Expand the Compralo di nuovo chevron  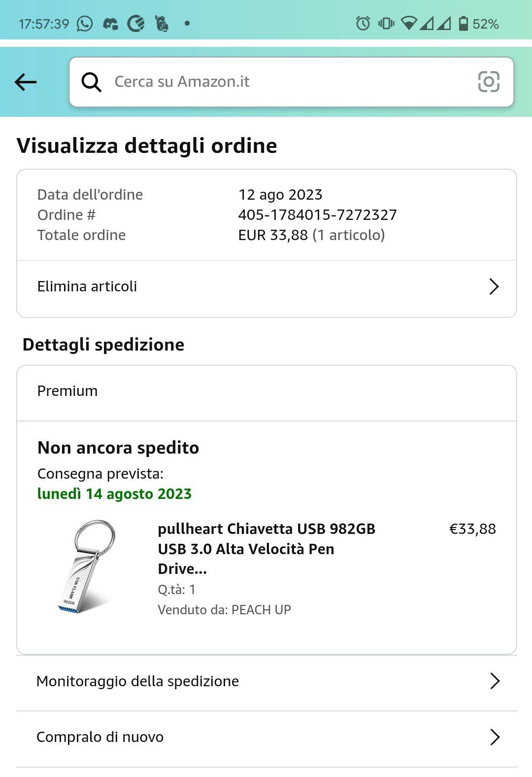coord(495,737)
